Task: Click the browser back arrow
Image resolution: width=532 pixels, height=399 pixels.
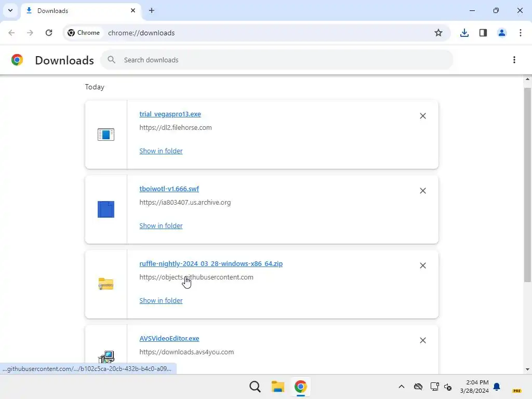Action: pyautogui.click(x=11, y=33)
